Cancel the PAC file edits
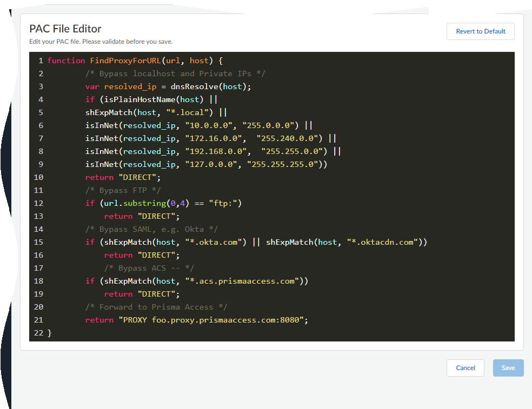 coord(465,368)
